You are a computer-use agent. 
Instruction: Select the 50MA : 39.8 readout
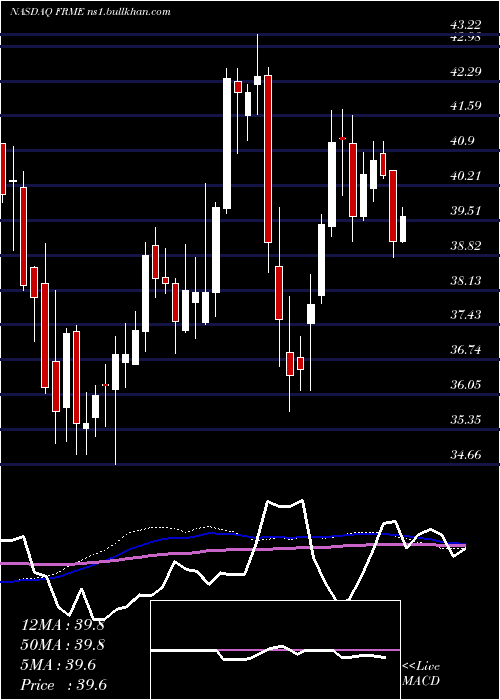click(62, 645)
